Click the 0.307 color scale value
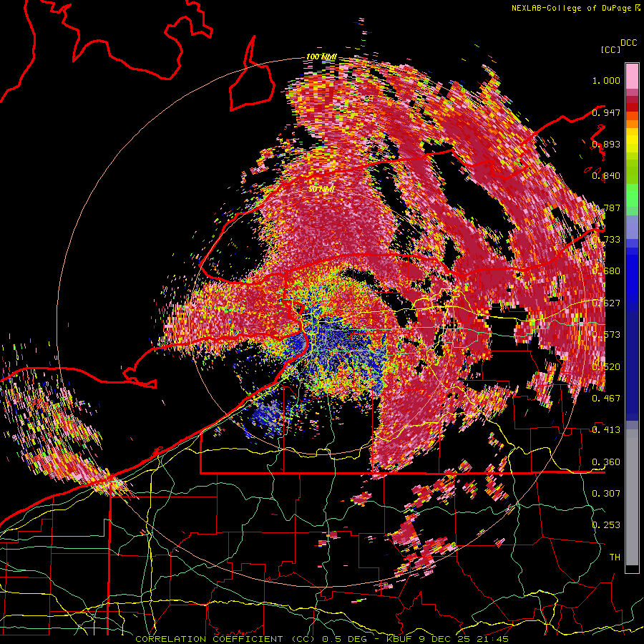644x644 pixels. (x=606, y=494)
